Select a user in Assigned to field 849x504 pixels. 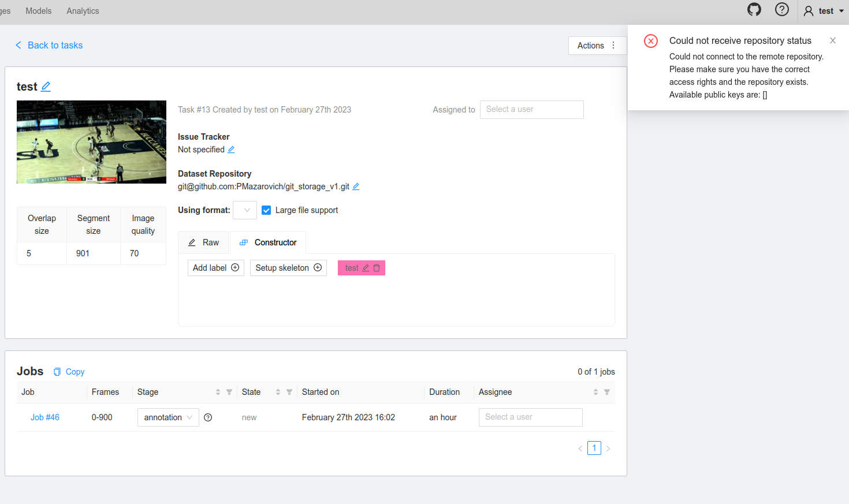[531, 110]
